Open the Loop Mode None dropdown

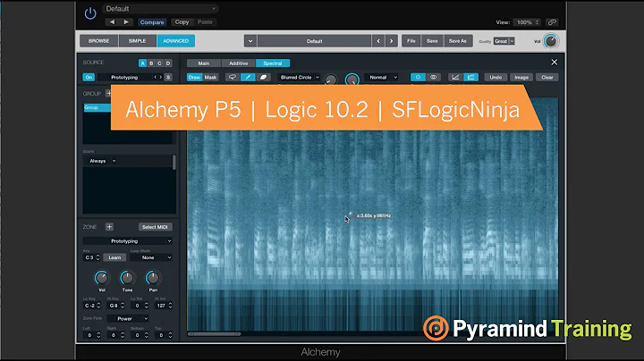pyautogui.click(x=151, y=257)
